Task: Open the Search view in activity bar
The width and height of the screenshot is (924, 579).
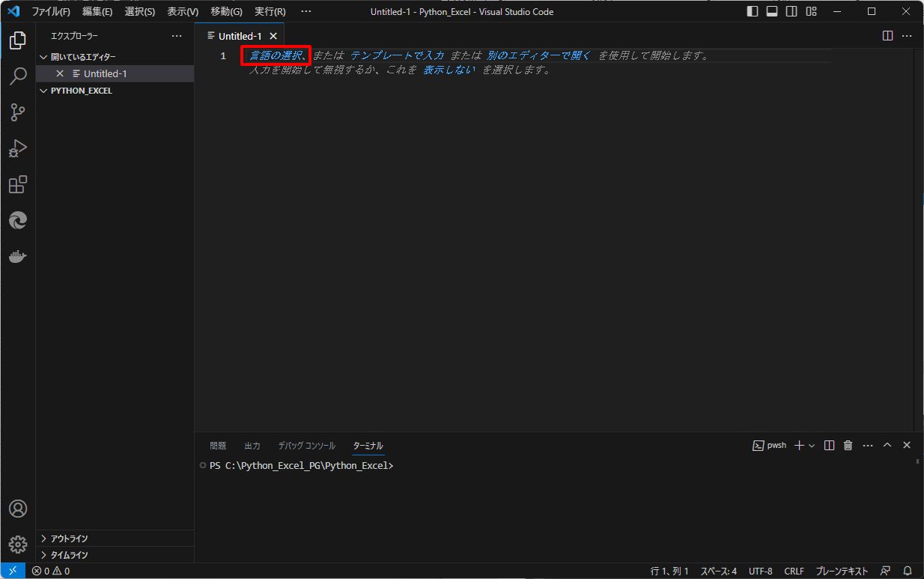Action: pos(18,76)
